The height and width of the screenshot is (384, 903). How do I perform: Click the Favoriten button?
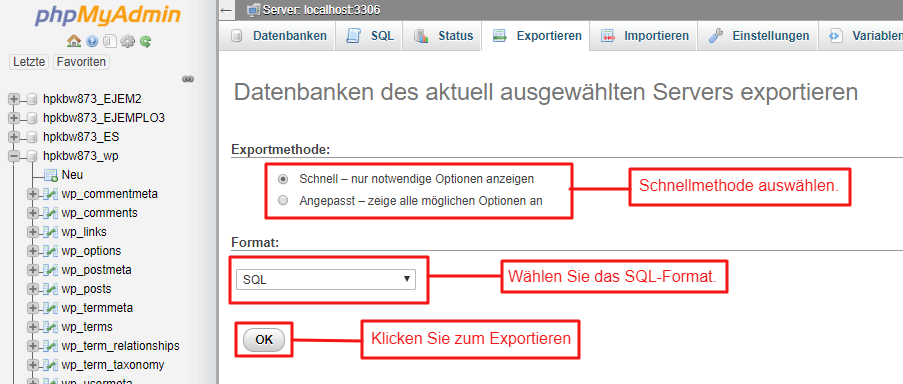81,62
